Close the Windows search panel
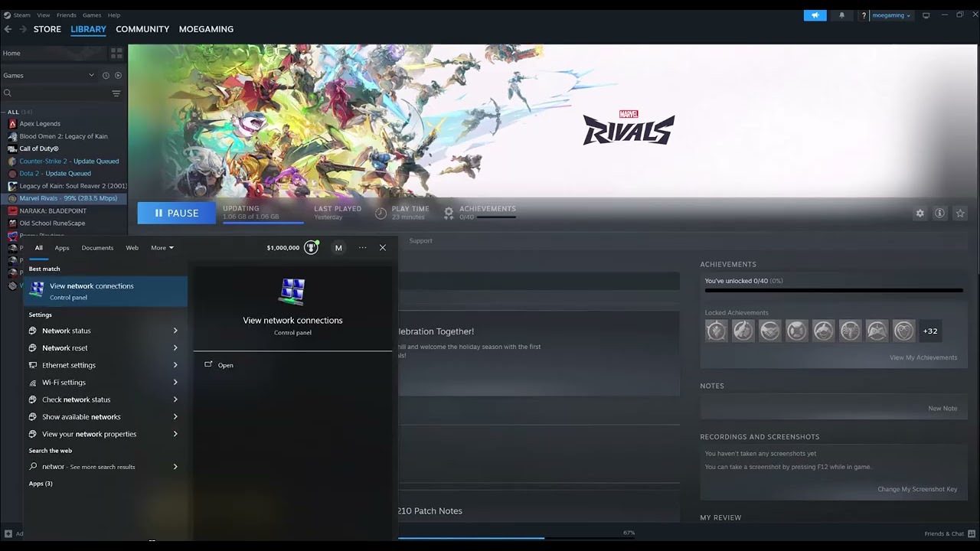Screen dimensions: 980x551 tap(383, 248)
